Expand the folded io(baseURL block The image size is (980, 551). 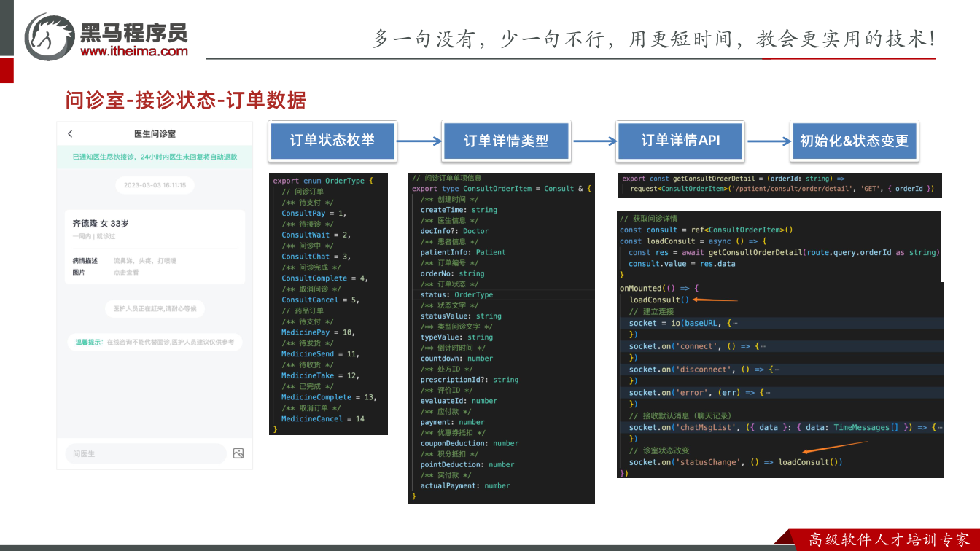click(x=734, y=323)
